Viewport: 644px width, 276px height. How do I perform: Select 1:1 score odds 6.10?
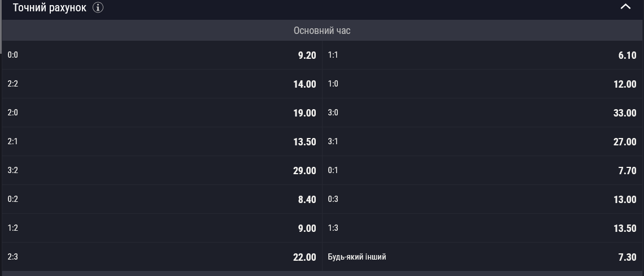(x=482, y=55)
